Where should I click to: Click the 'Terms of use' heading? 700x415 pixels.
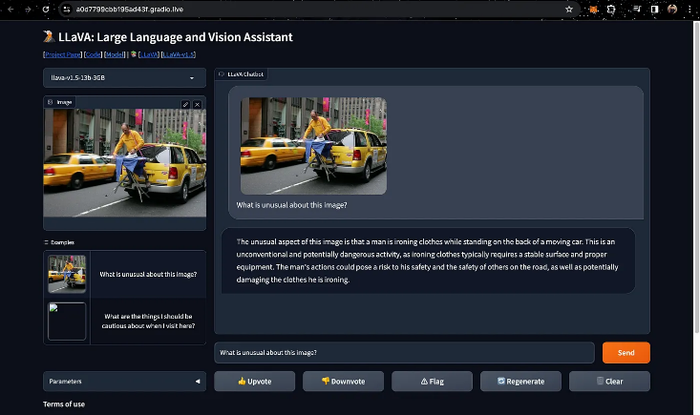[64, 404]
